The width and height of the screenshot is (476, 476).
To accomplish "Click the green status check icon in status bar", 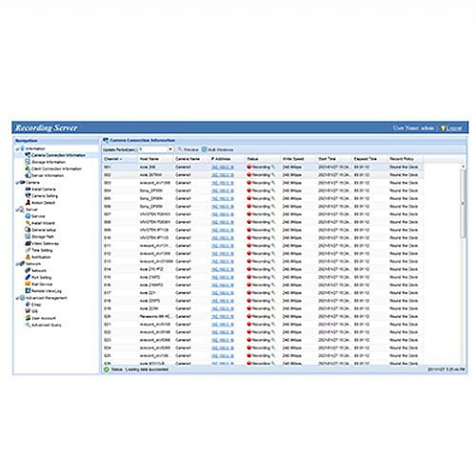I will coord(107,369).
